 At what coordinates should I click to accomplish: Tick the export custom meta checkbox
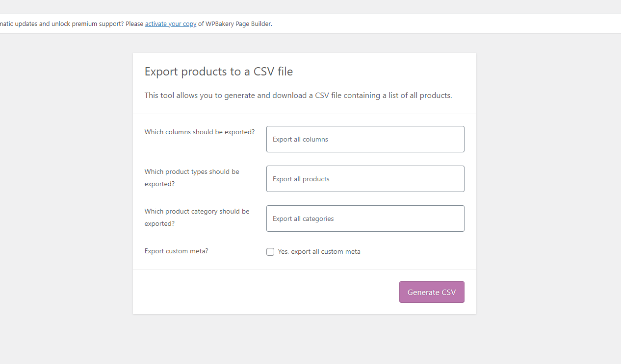(x=270, y=252)
